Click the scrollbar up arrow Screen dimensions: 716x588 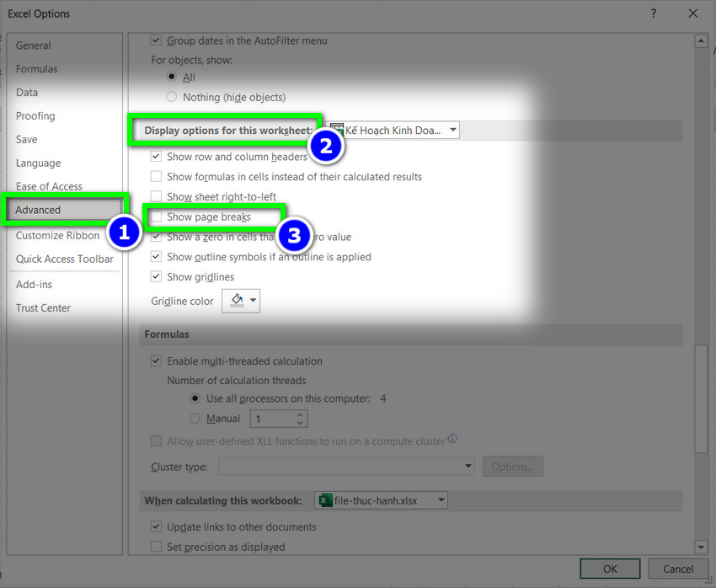[699, 41]
